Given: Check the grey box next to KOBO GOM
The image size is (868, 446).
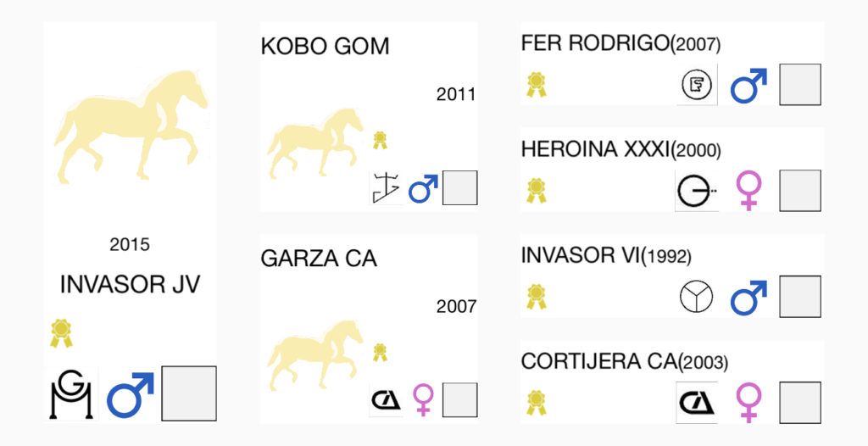Looking at the screenshot, I should 460,188.
